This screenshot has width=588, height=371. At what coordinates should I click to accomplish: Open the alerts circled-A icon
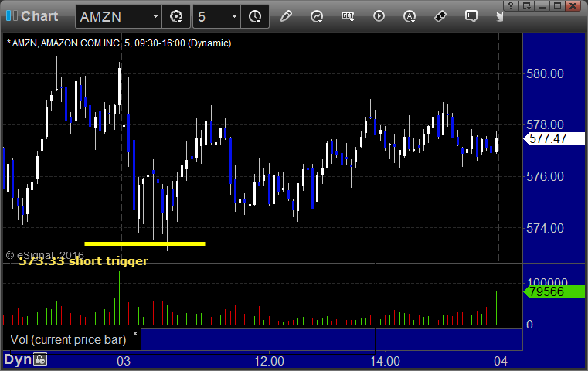pyautogui.click(x=409, y=16)
